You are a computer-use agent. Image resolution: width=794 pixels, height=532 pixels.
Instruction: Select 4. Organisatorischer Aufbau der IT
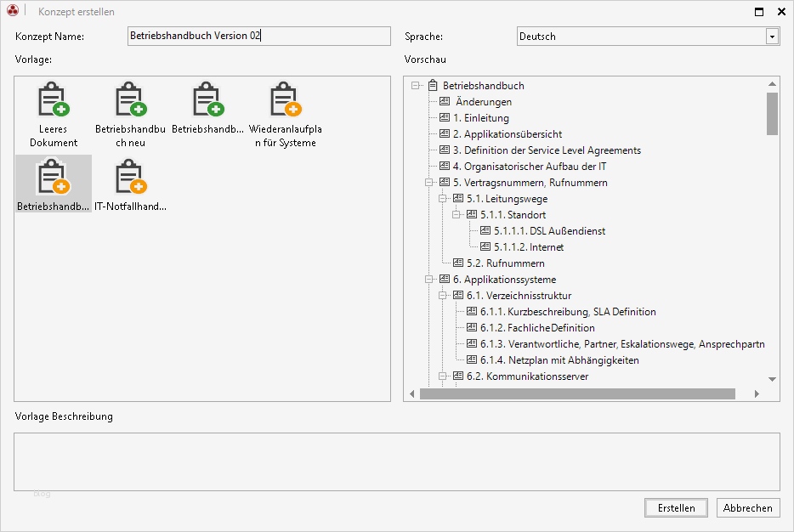click(x=529, y=167)
